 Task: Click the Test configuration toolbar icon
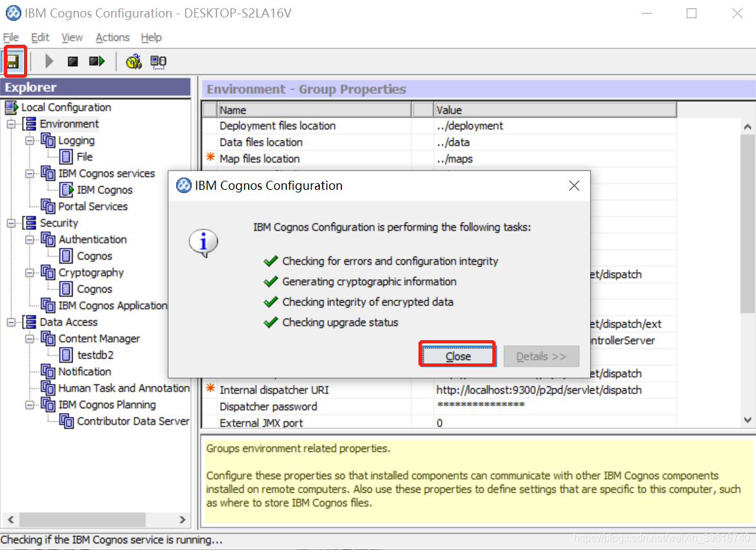click(133, 61)
